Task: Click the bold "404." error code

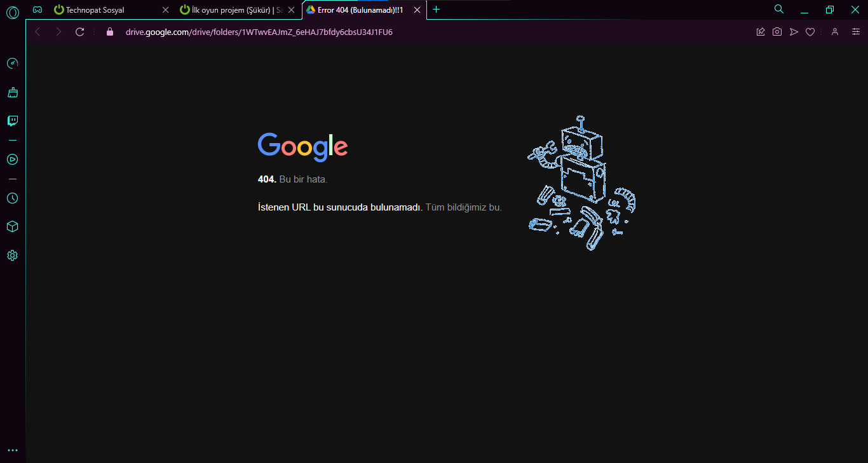Action: pyautogui.click(x=267, y=179)
